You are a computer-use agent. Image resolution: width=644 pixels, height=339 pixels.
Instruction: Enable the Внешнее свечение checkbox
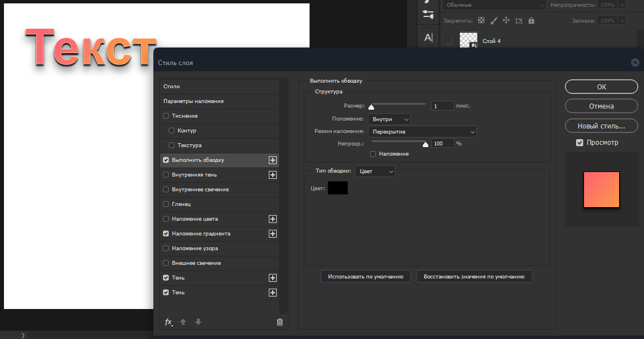click(x=166, y=263)
